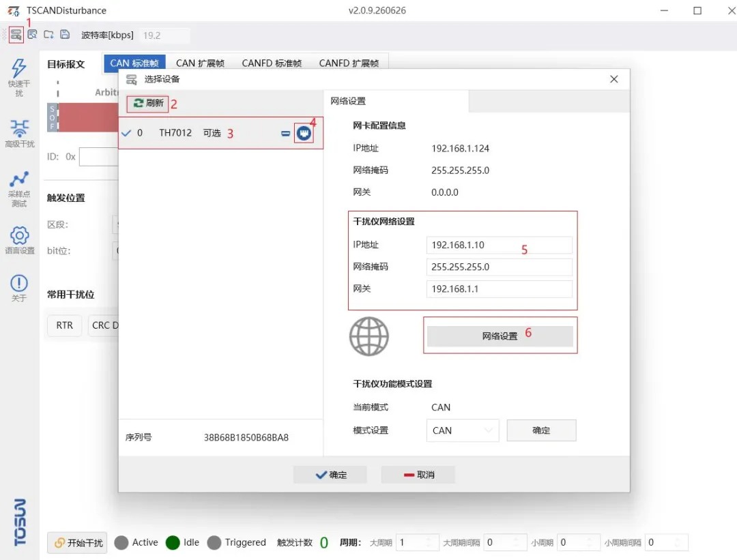Click the disturbance device IP address field 192.168.1.10
Image resolution: width=737 pixels, height=560 pixels.
pos(499,245)
